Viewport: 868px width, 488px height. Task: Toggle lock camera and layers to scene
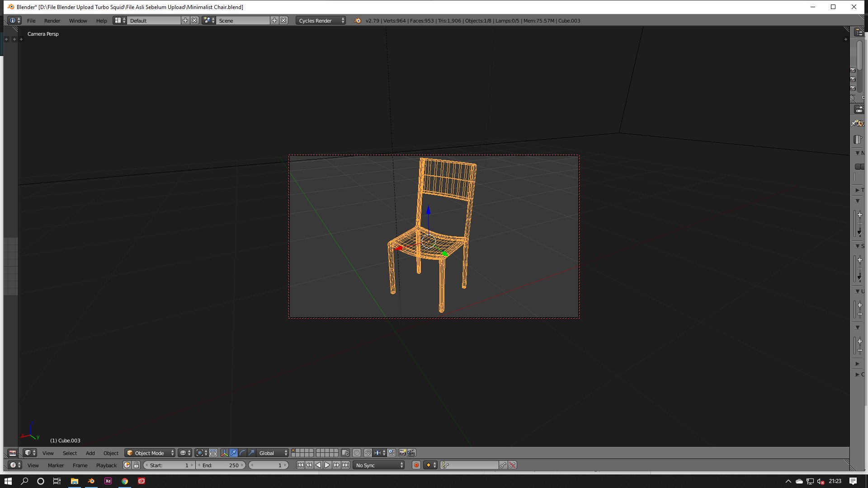pyautogui.click(x=345, y=453)
